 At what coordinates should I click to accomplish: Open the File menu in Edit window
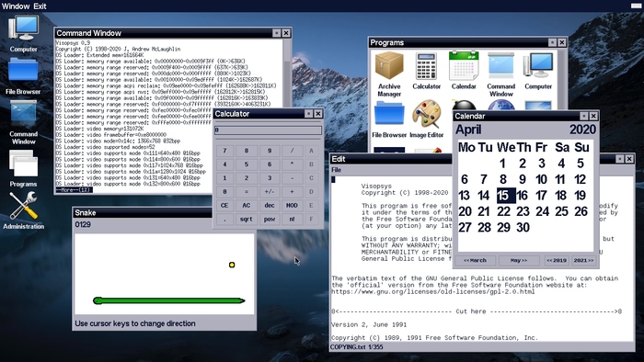[x=337, y=170]
